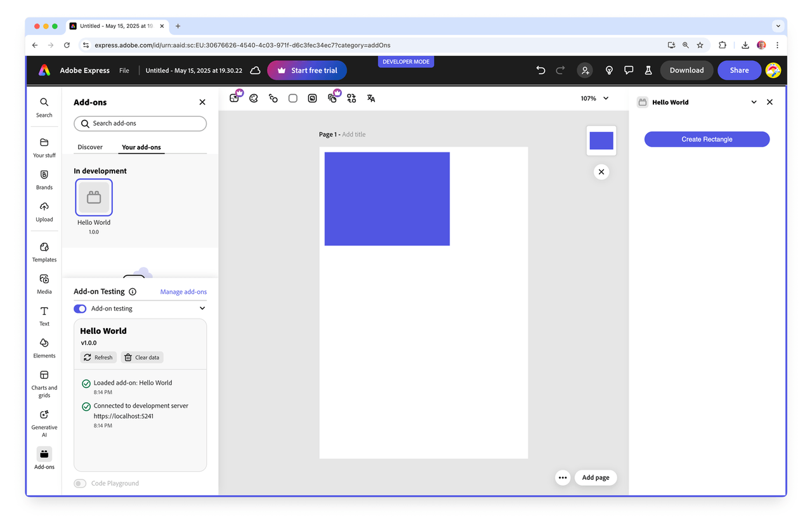Open Generative AI panel
This screenshot has width=812, height=530.
44,421
